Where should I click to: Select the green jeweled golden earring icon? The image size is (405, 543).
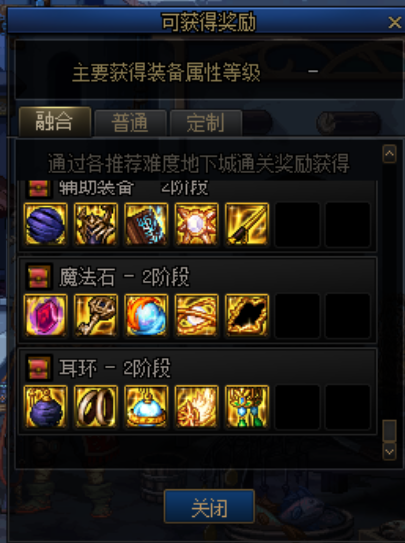coord(247,407)
